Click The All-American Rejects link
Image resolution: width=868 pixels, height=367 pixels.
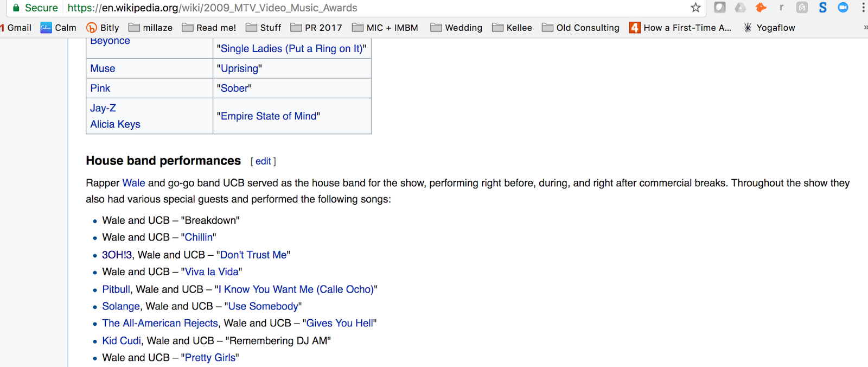point(160,323)
